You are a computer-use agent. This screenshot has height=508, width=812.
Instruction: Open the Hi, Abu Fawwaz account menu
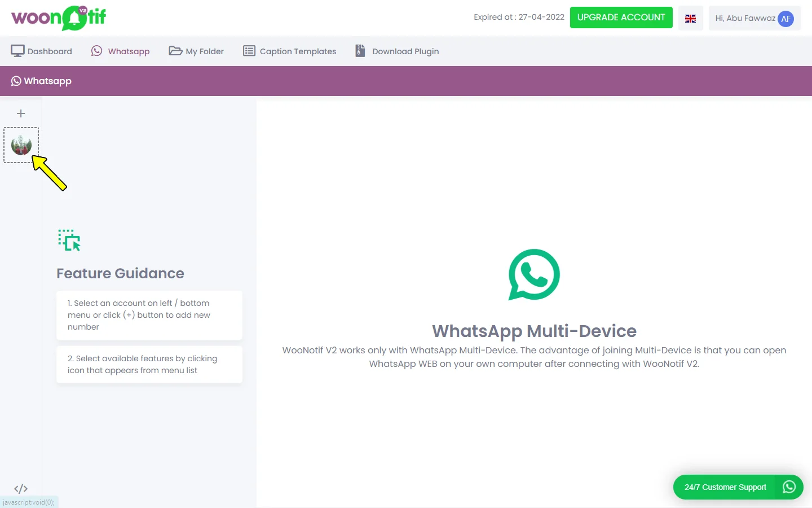tap(745, 19)
